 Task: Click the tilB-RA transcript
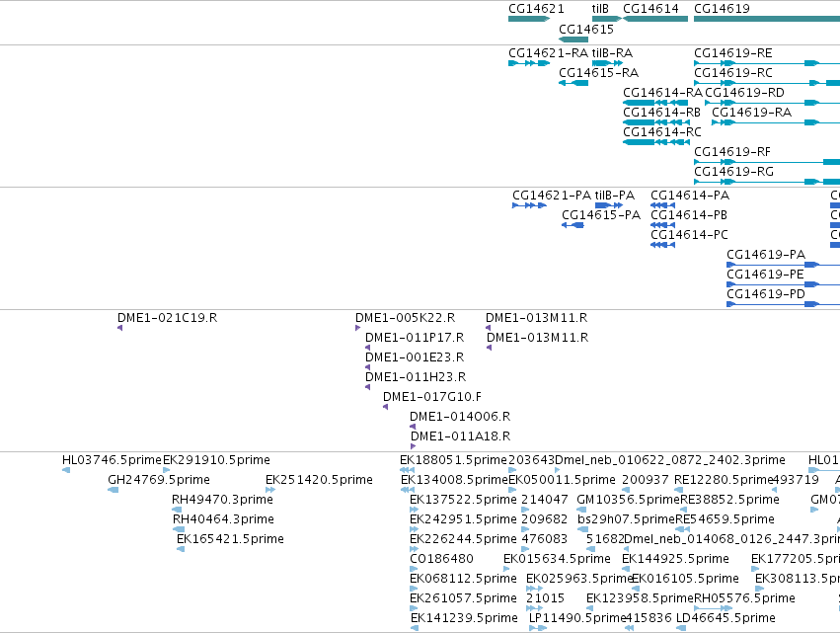click(x=607, y=63)
